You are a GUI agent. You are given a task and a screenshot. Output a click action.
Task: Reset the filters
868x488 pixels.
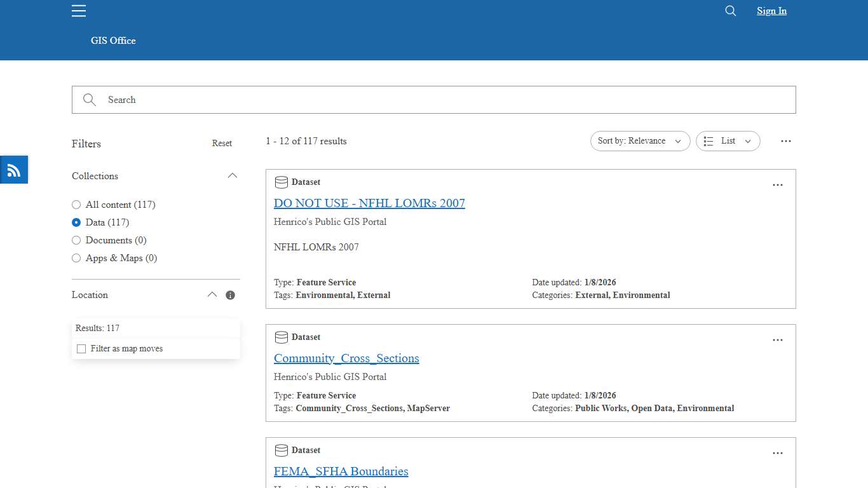(222, 144)
